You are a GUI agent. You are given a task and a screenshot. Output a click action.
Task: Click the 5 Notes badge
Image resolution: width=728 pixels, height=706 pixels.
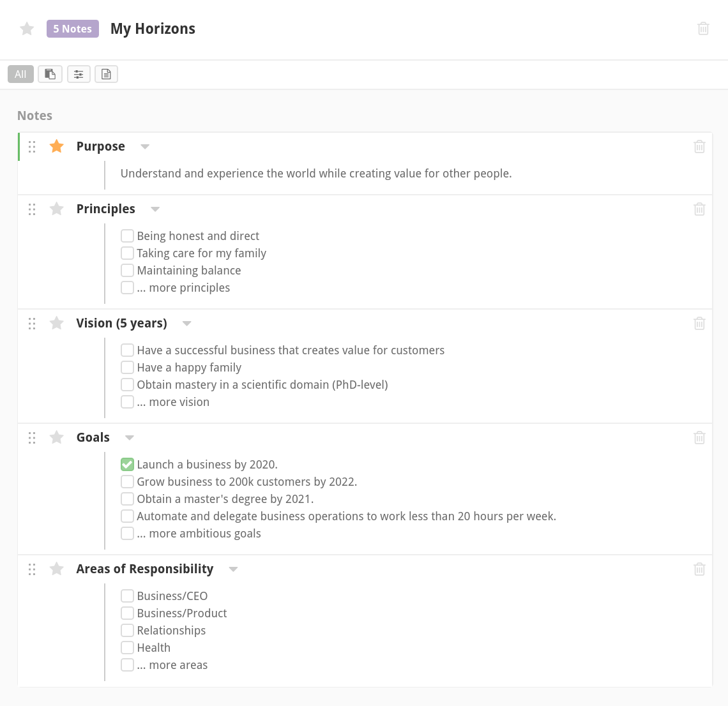73,29
